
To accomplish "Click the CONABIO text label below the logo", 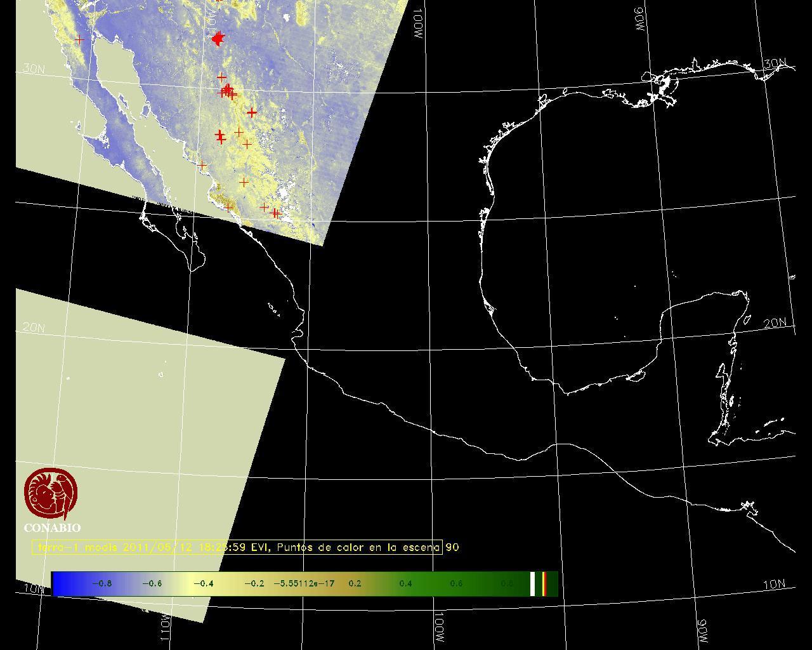I will (52, 528).
